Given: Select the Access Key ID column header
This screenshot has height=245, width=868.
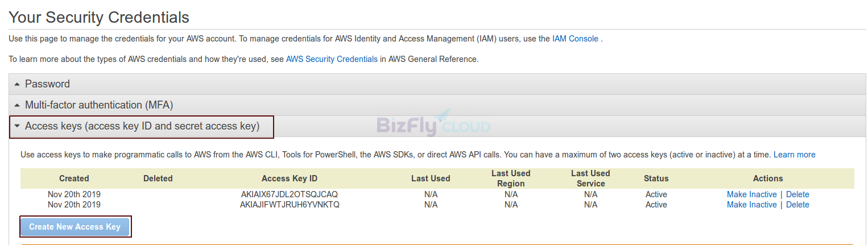Looking at the screenshot, I should pyautogui.click(x=290, y=178).
